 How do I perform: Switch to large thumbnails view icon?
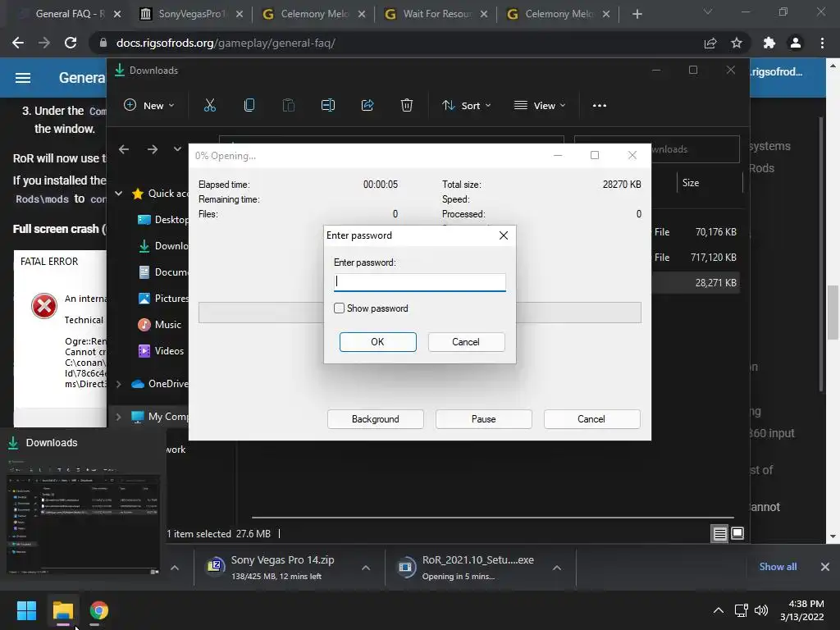pyautogui.click(x=737, y=533)
